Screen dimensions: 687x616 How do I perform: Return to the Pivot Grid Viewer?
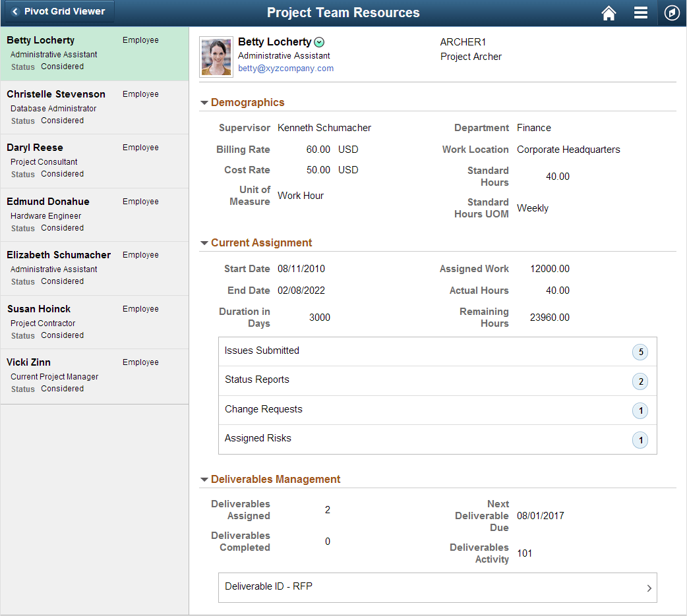click(x=58, y=11)
